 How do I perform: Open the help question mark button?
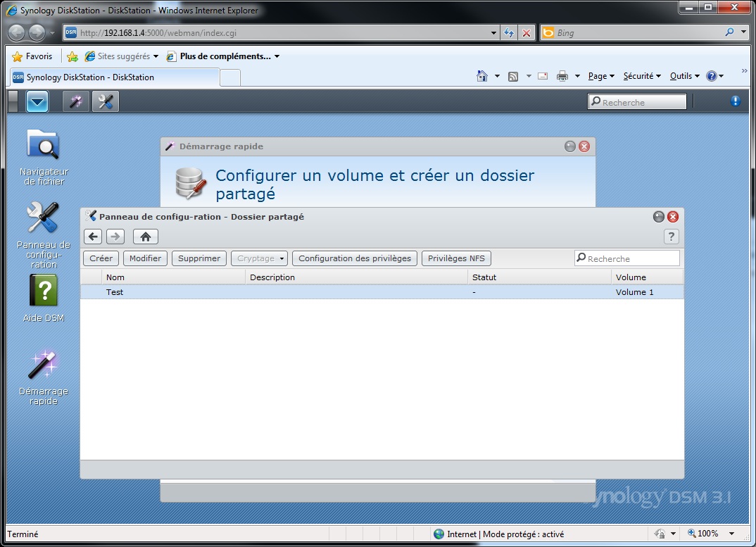tap(671, 237)
